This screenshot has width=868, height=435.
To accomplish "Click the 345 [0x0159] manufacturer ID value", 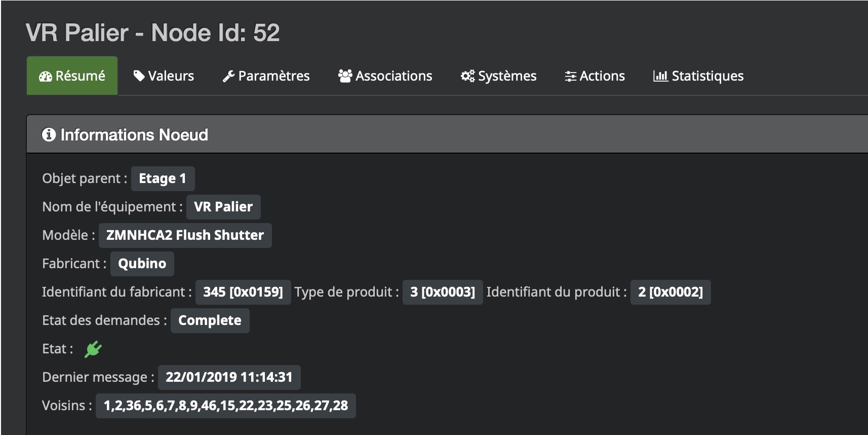I will click(243, 292).
